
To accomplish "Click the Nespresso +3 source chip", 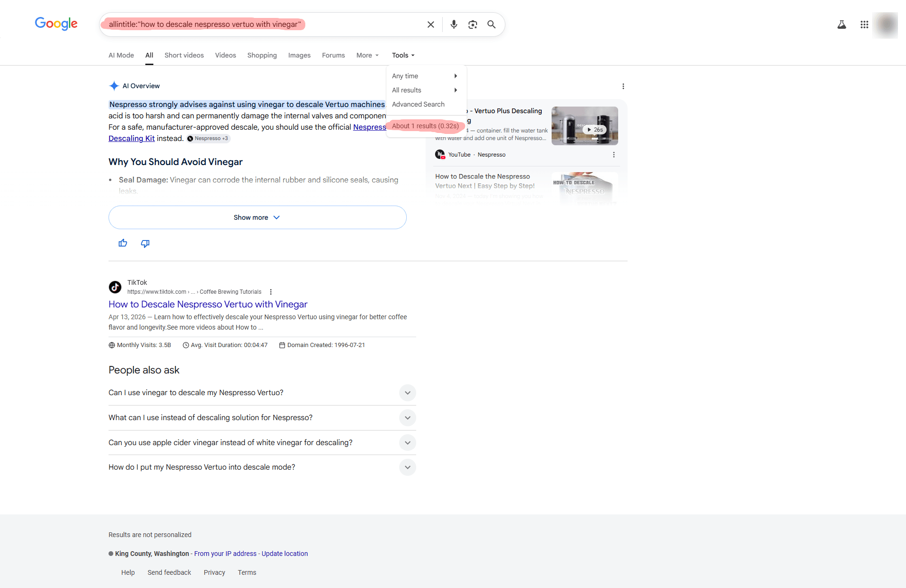I will [x=208, y=138].
